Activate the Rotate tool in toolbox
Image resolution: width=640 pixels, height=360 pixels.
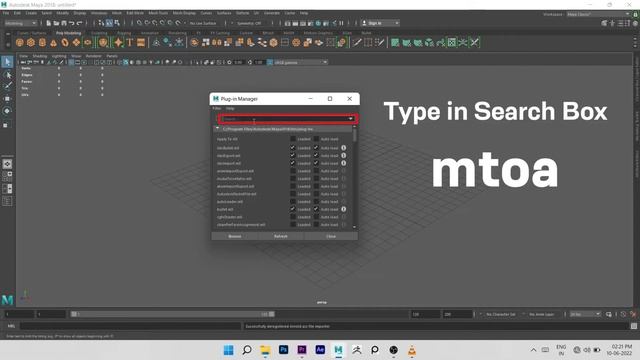(x=7, y=111)
